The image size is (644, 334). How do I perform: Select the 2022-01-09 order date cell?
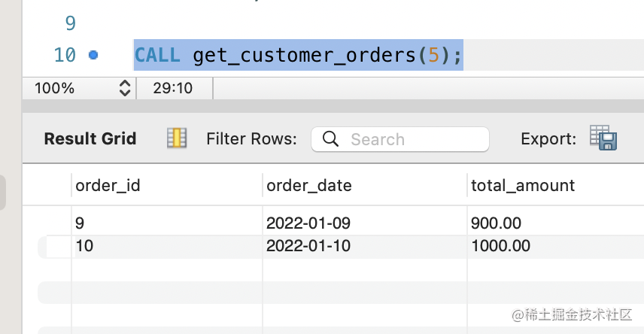click(x=308, y=223)
